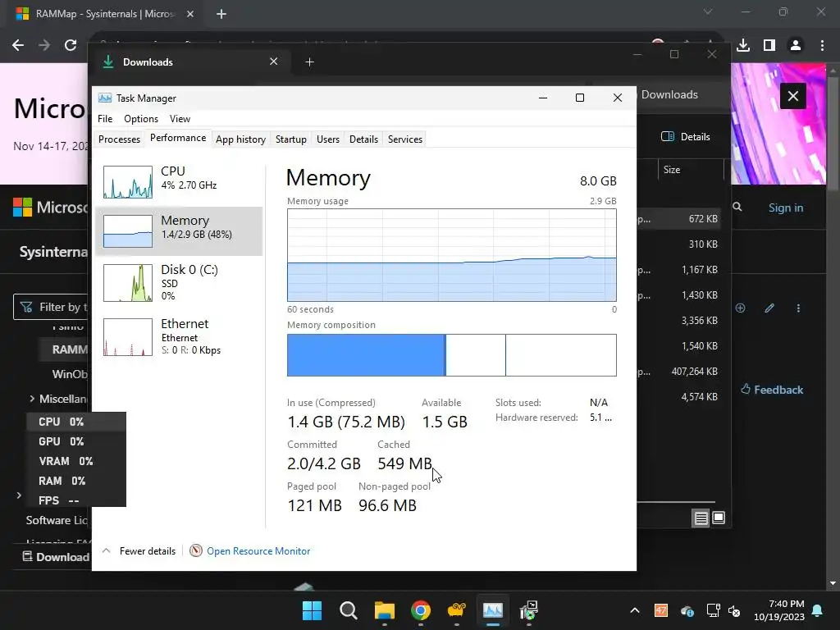Click the Feedback link
This screenshot has height=630, width=840.
[x=772, y=390]
